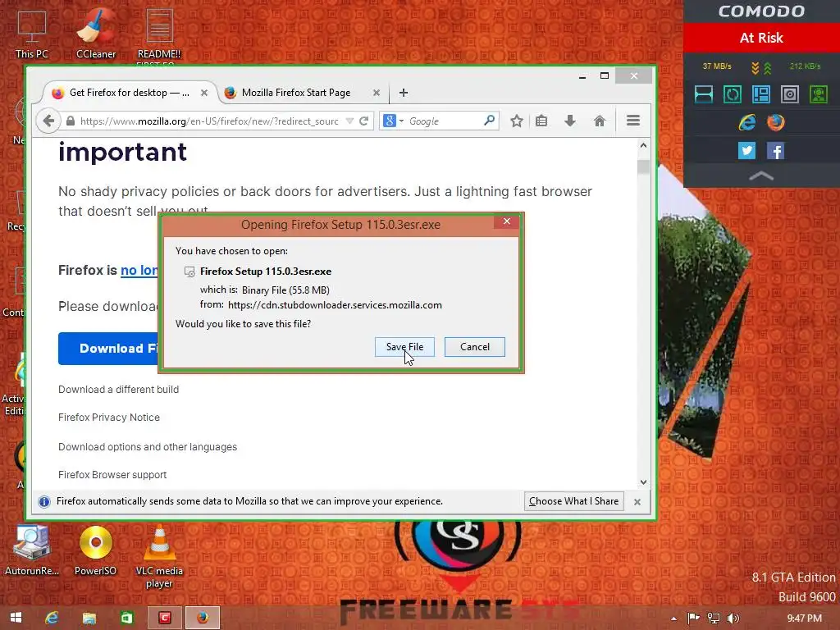Click the search magnifier icon
Screen dimensions: 840x630
click(489, 121)
